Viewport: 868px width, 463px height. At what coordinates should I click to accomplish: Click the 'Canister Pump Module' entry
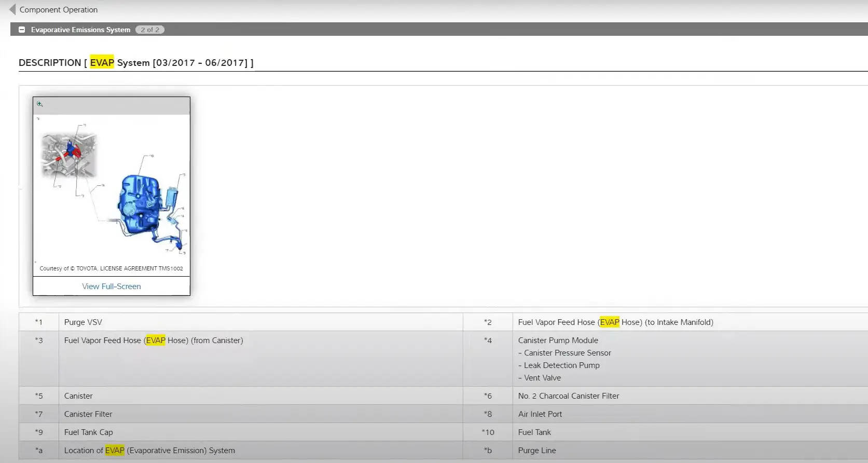point(558,341)
